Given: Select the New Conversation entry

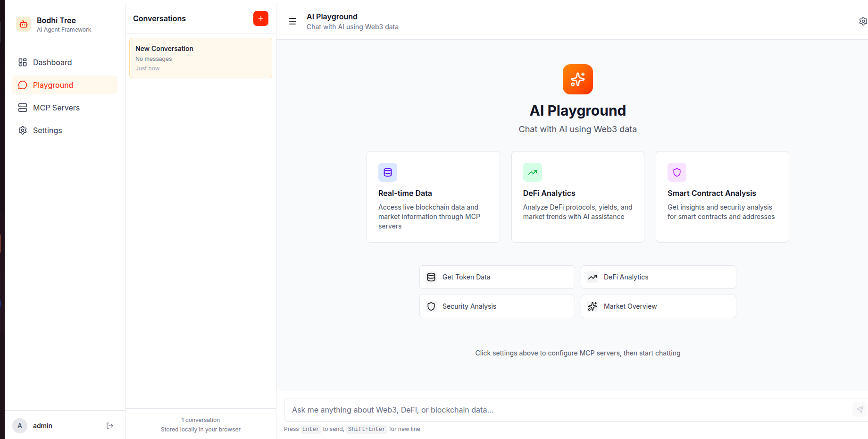Looking at the screenshot, I should pos(200,58).
